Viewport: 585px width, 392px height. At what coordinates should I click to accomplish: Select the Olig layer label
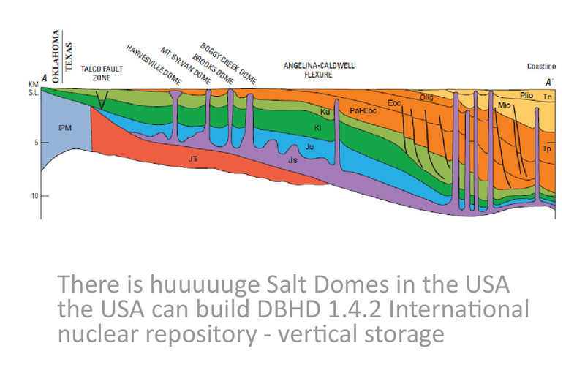point(427,97)
